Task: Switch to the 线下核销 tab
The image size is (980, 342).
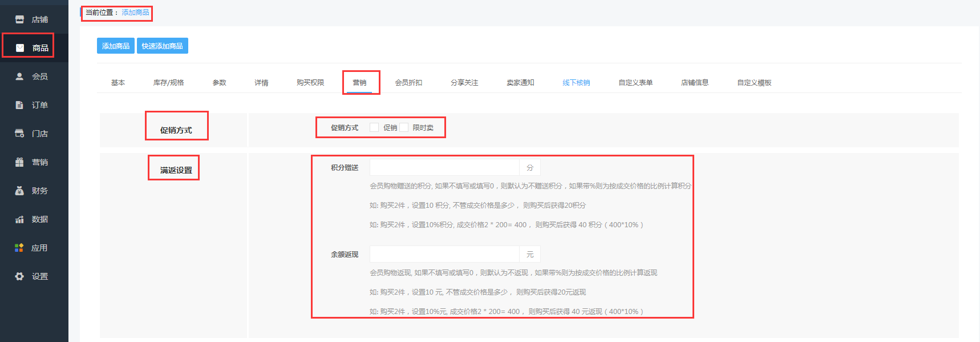Action: pos(576,83)
